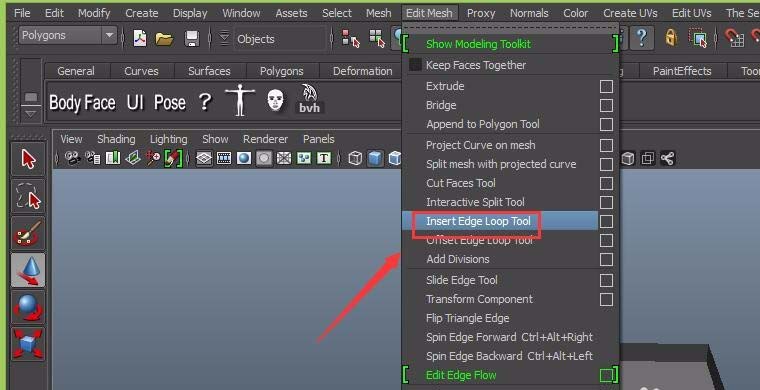Toggle the field chart icon
Screen dimensions: 760x390
(284, 158)
